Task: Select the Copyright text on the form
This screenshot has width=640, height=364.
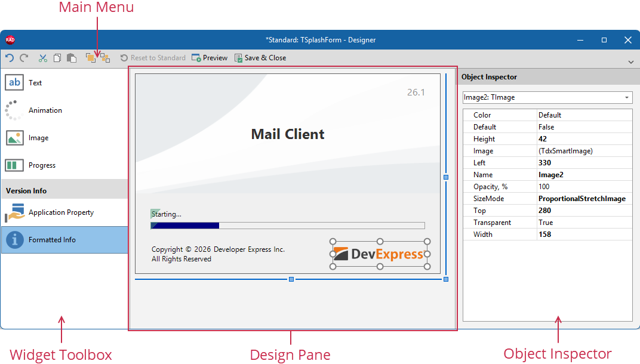Action: (x=218, y=254)
